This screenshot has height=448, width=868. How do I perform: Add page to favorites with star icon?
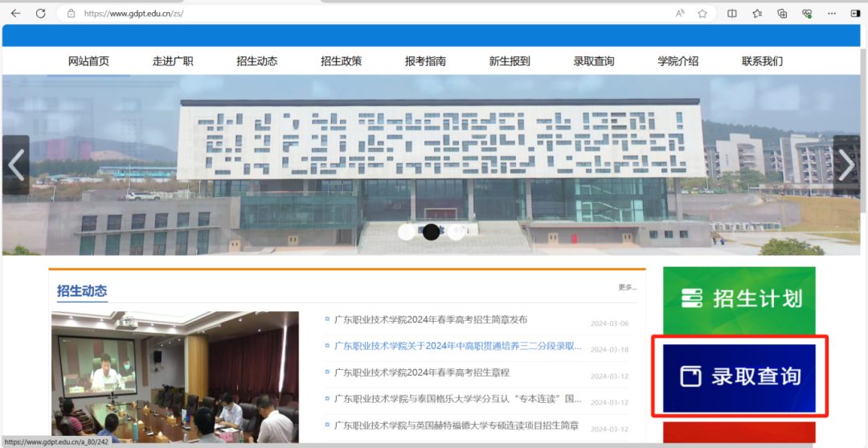tap(702, 14)
